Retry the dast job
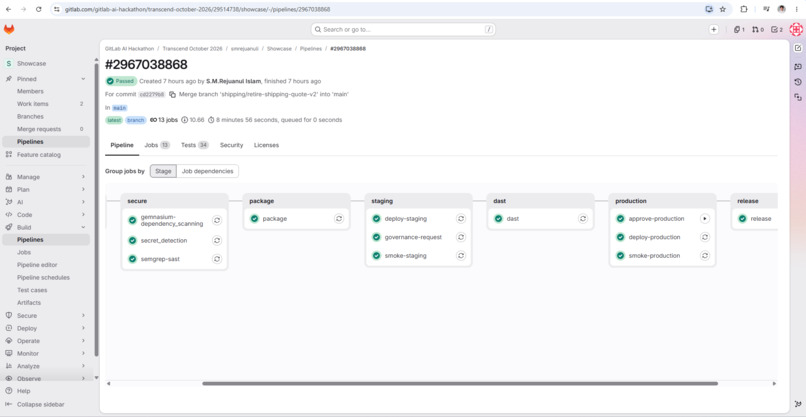This screenshot has width=806, height=417. 583,219
